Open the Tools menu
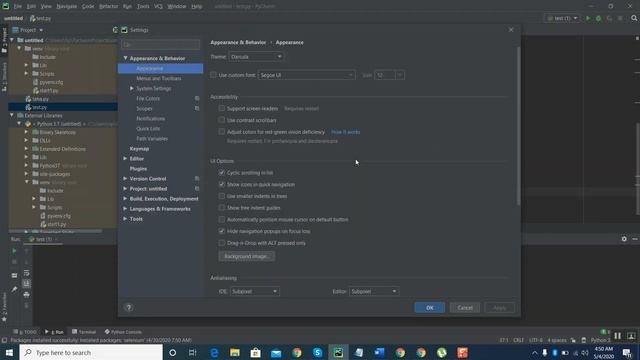Screen dimensions: 640x360 [143, 7]
